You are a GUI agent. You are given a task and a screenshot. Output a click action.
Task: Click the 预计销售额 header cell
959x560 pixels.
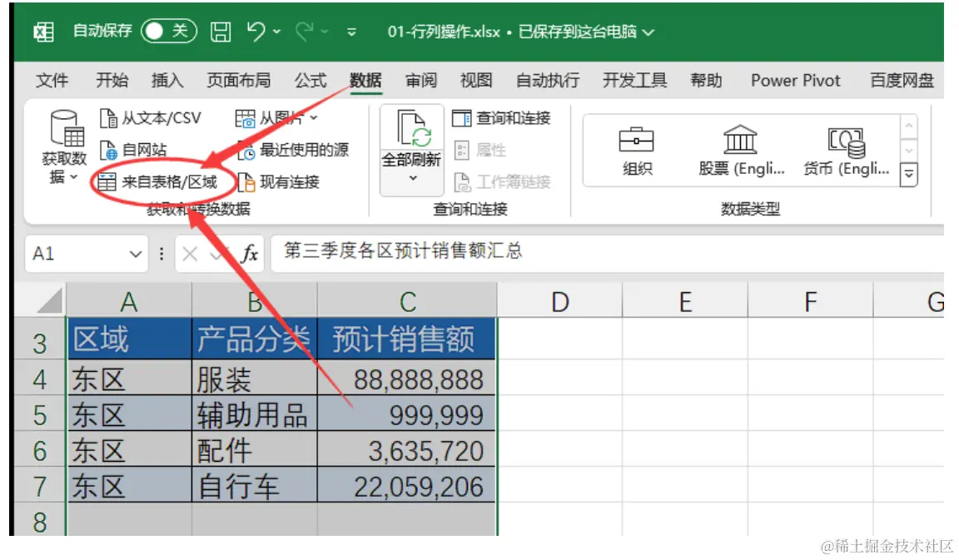pyautogui.click(x=406, y=339)
